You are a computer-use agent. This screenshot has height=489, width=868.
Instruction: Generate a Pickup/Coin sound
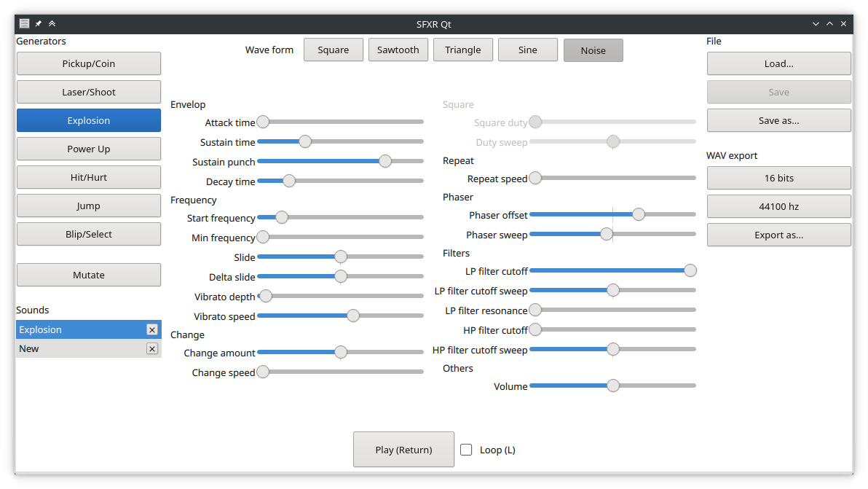[89, 63]
